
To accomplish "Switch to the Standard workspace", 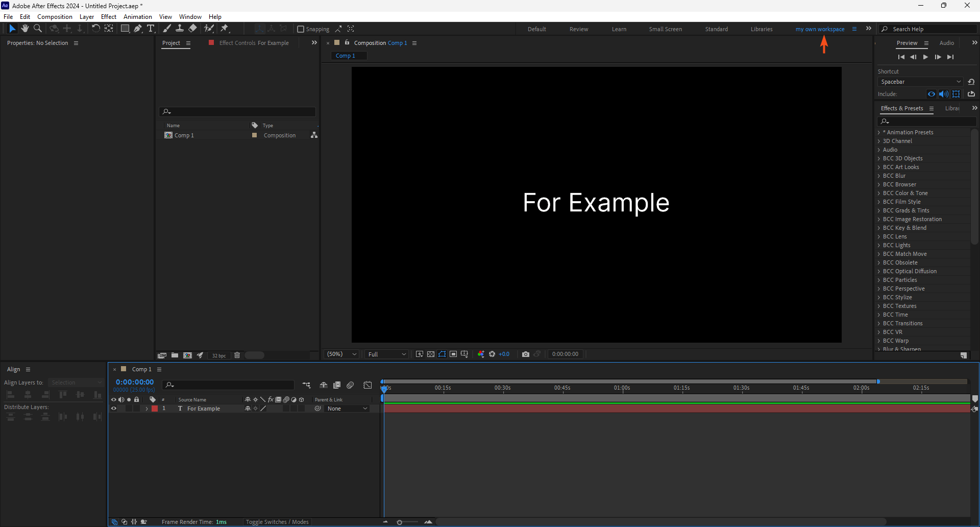I will pyautogui.click(x=717, y=29).
